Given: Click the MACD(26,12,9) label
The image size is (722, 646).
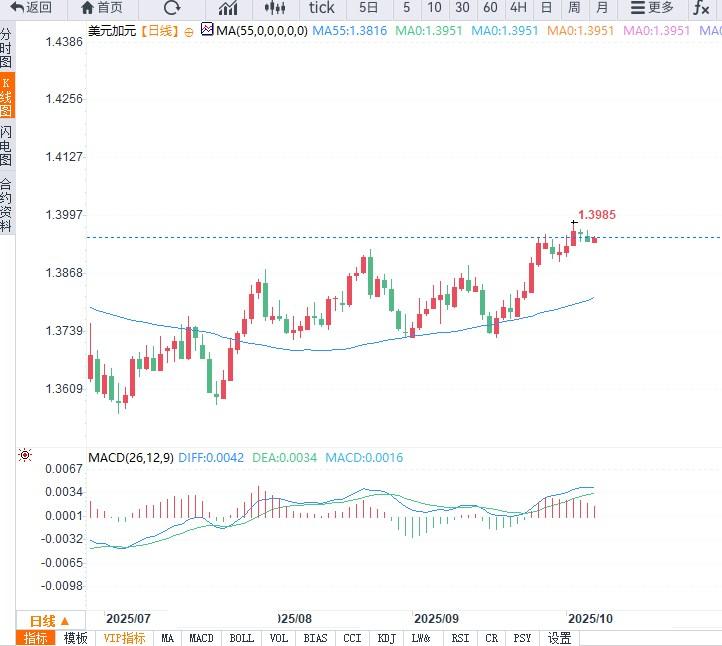Looking at the screenshot, I should pos(131,458).
